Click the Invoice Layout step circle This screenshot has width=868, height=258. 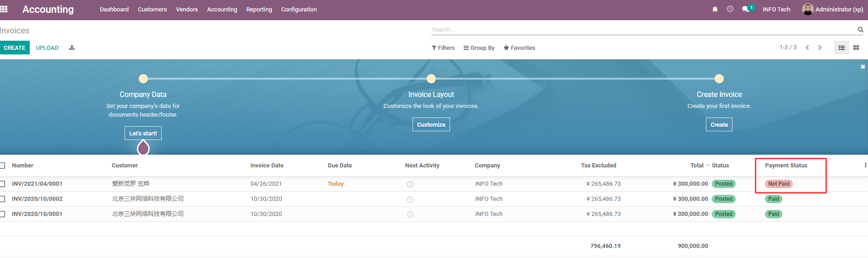(431, 79)
